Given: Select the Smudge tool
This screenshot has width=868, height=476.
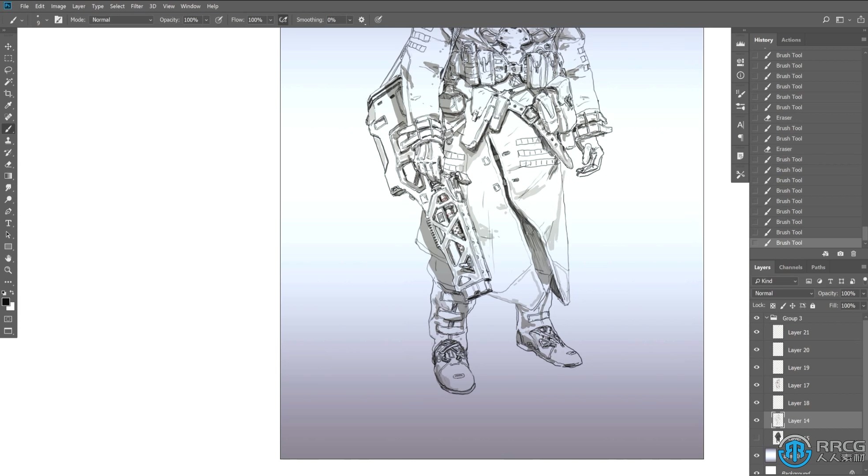Looking at the screenshot, I should click(8, 188).
